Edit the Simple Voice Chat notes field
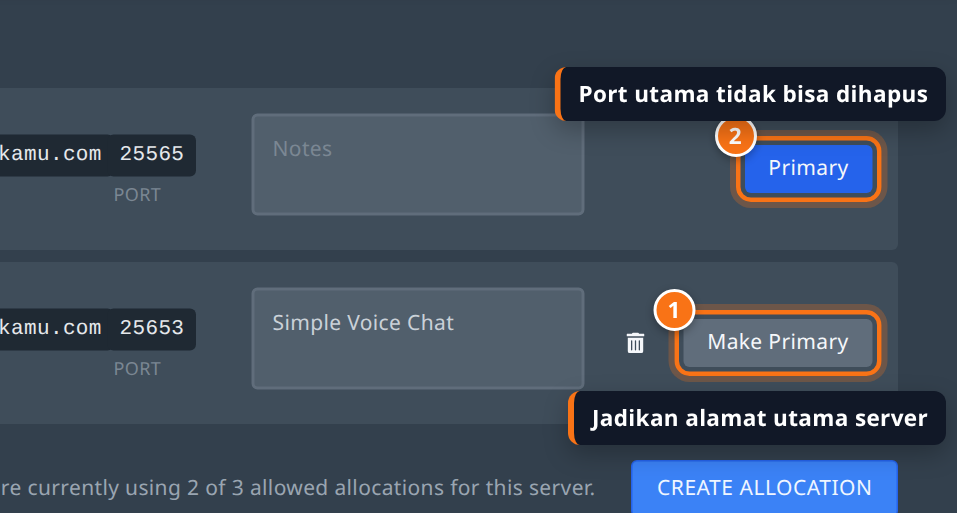Viewport: 957px width, 513px height. tap(417, 338)
